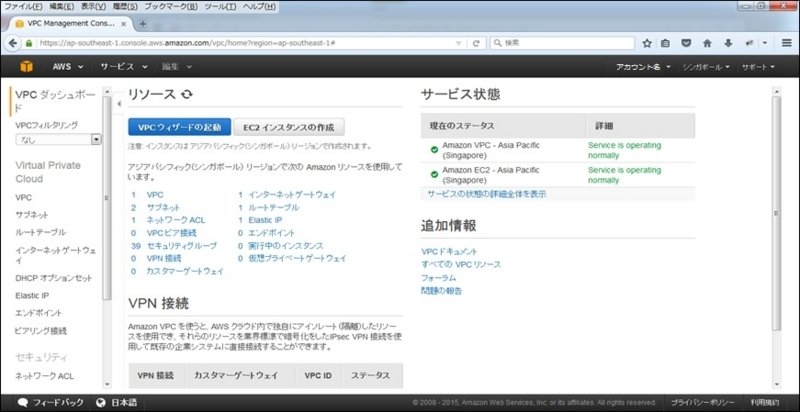This screenshot has height=412, width=800.
Task: Open a new browser tab
Action: click(143, 23)
